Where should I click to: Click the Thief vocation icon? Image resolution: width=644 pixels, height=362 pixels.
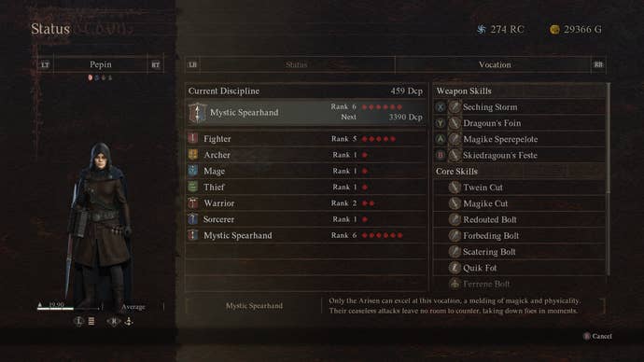coord(192,187)
